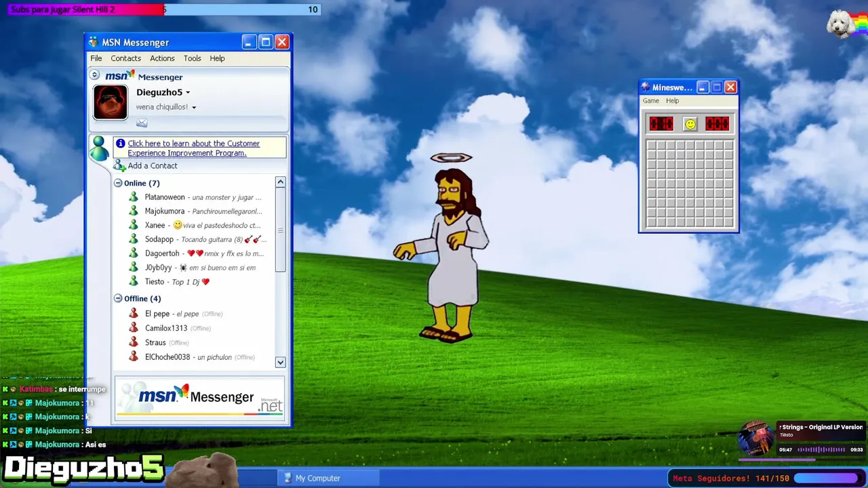868x488 pixels.
Task: Click the MSN Messenger title bar icon
Action: (x=94, y=43)
